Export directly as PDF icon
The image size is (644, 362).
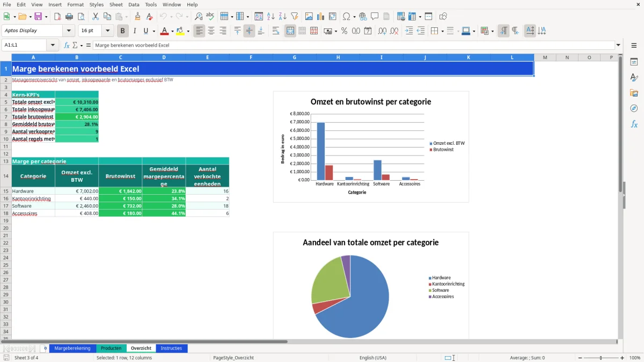pyautogui.click(x=57, y=17)
